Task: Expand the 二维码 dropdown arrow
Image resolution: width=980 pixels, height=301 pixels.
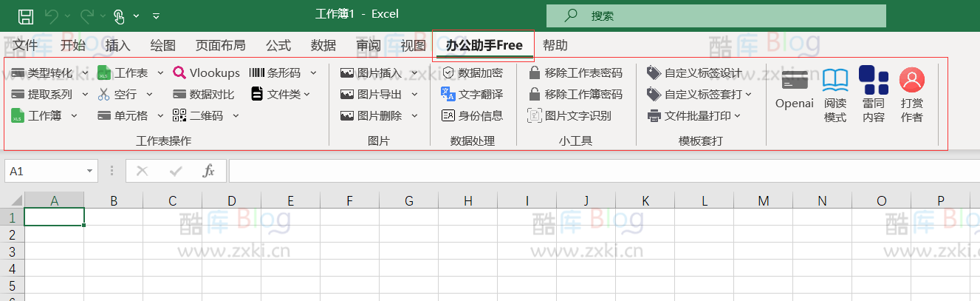Action: click(x=236, y=115)
